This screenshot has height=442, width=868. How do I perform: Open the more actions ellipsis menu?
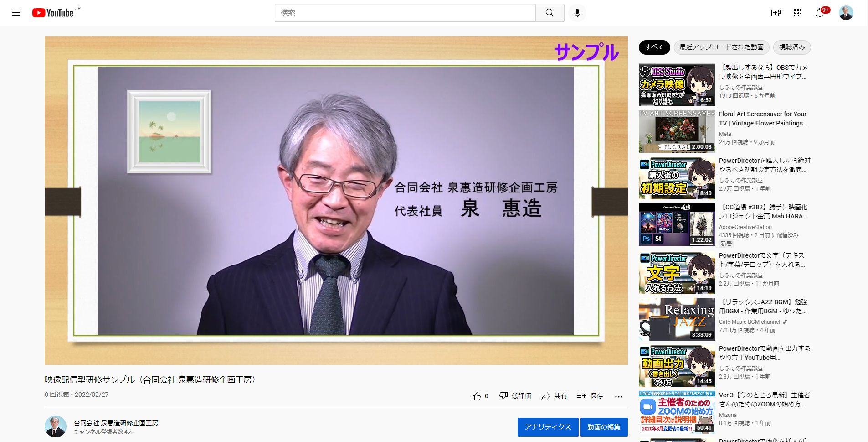pos(618,396)
